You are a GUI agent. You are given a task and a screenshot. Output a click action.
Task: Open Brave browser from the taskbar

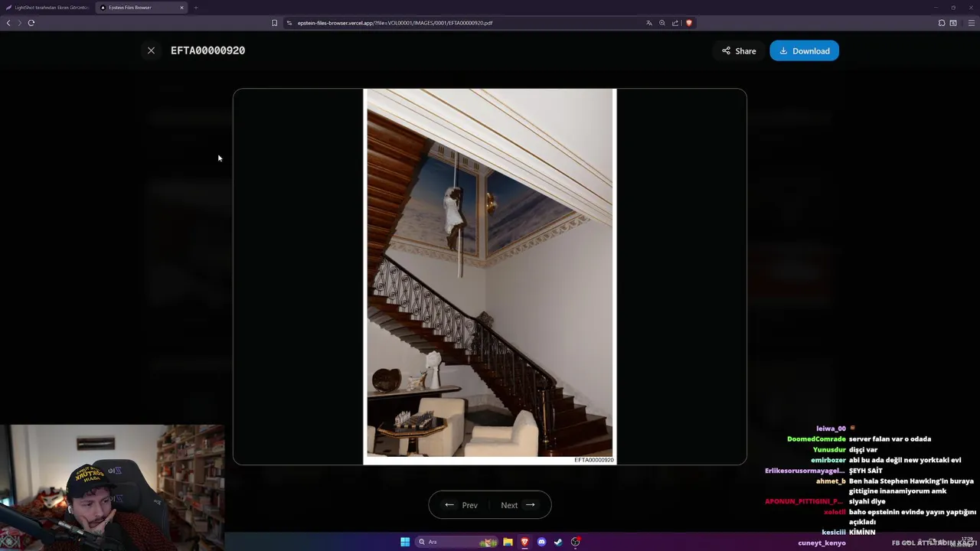pos(524,542)
